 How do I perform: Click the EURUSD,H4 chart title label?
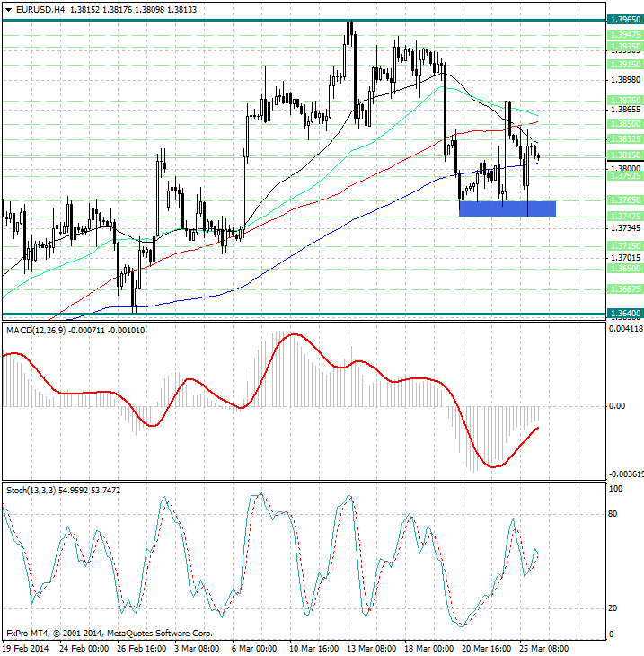(x=36, y=9)
